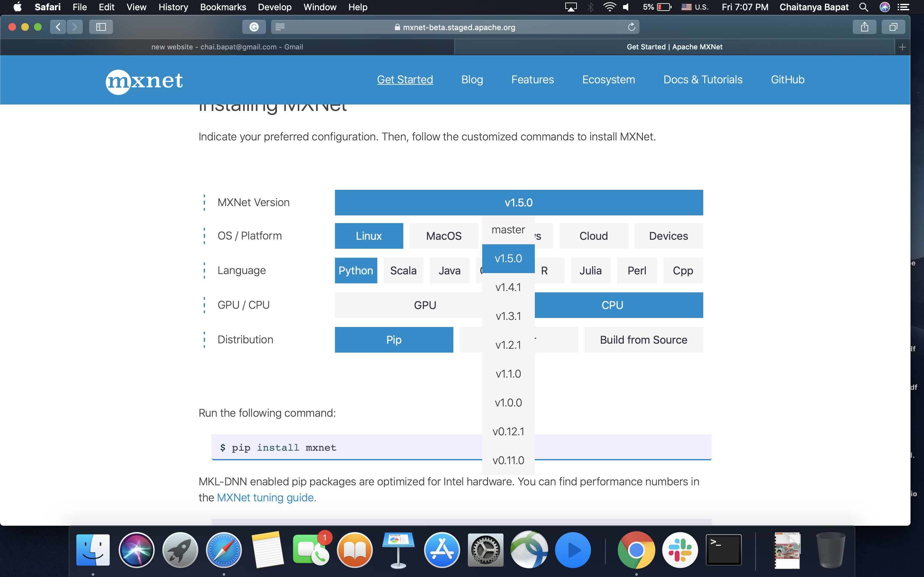Open Notes from the Dock
The width and height of the screenshot is (924, 577).
268,549
